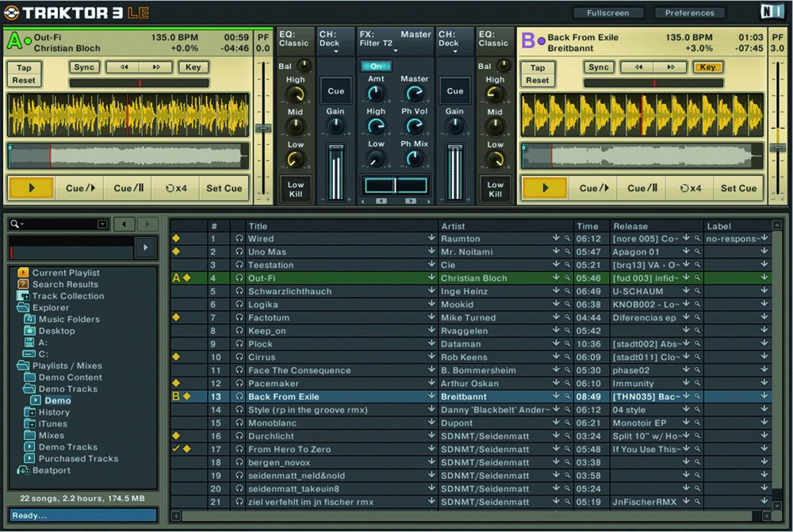Disable Key lock on Deck B
The height and width of the screenshot is (532, 793).
pyautogui.click(x=707, y=67)
